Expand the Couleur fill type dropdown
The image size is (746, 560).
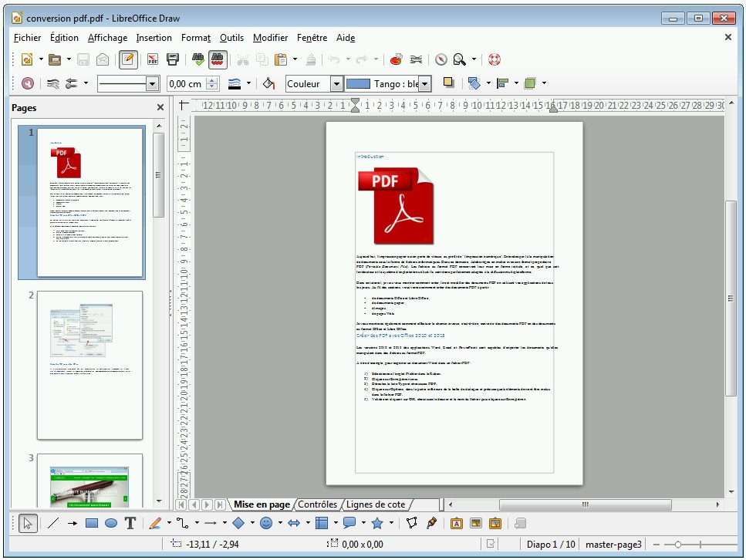336,83
